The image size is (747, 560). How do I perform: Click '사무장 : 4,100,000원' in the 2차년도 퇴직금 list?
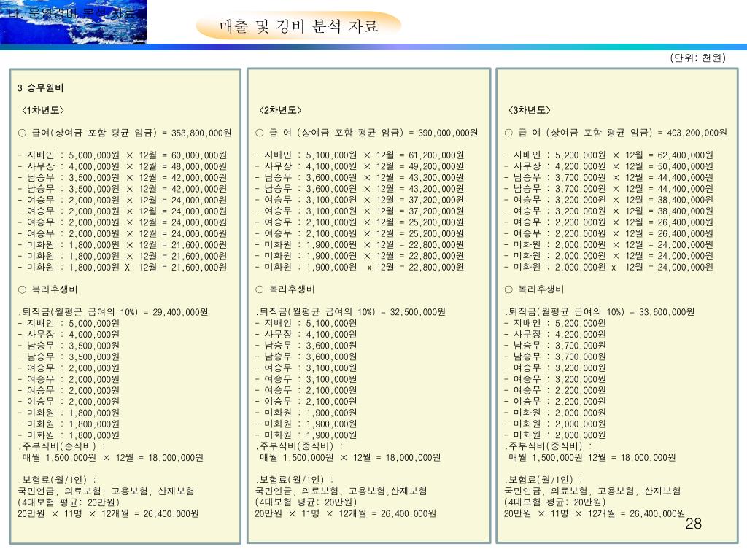point(306,335)
